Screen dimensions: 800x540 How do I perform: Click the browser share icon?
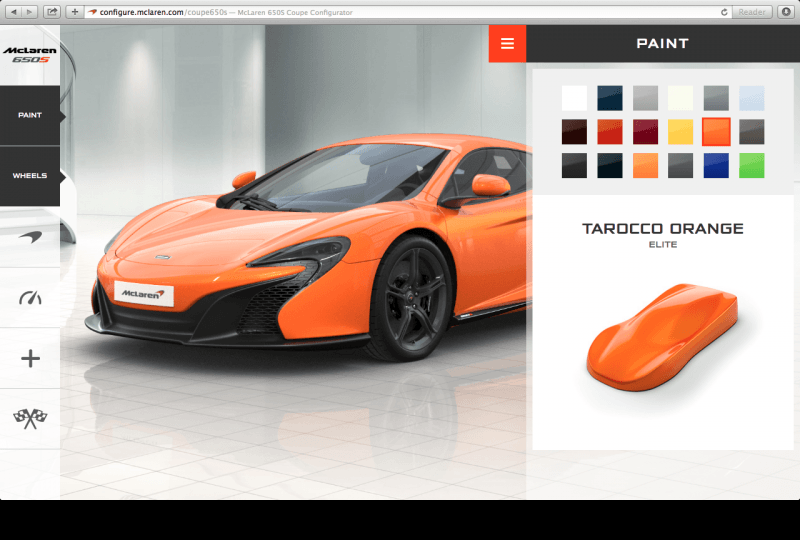coord(52,12)
